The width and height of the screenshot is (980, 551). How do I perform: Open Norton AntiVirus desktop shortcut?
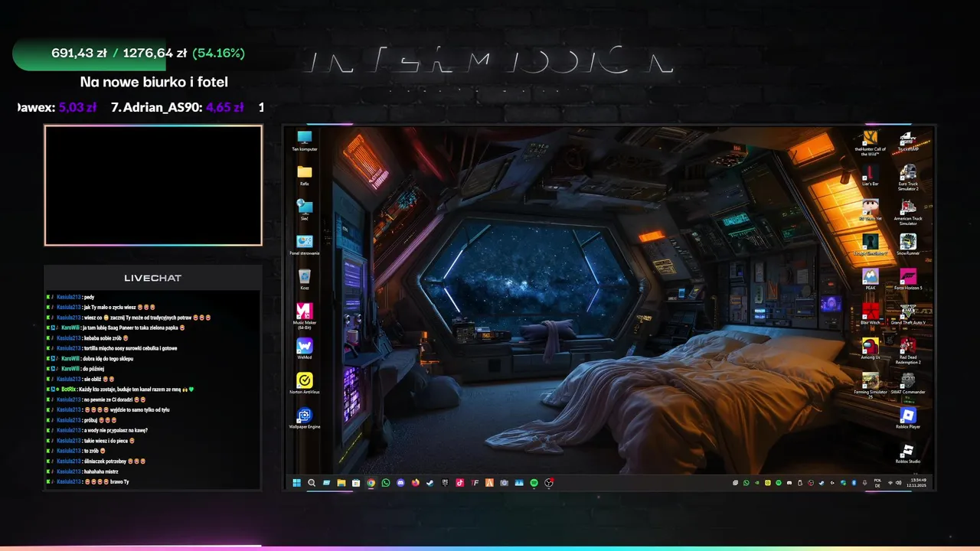click(305, 383)
